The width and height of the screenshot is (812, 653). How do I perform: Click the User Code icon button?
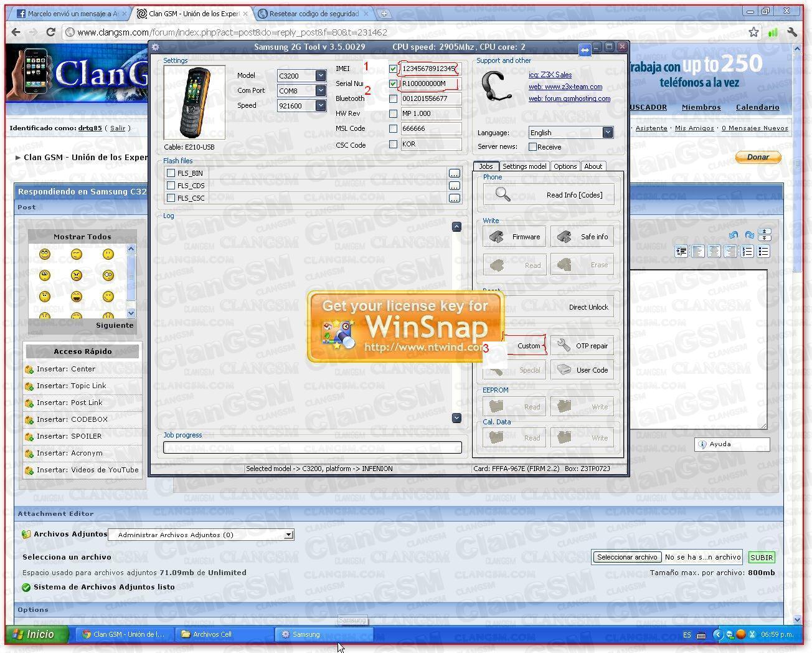(564, 370)
